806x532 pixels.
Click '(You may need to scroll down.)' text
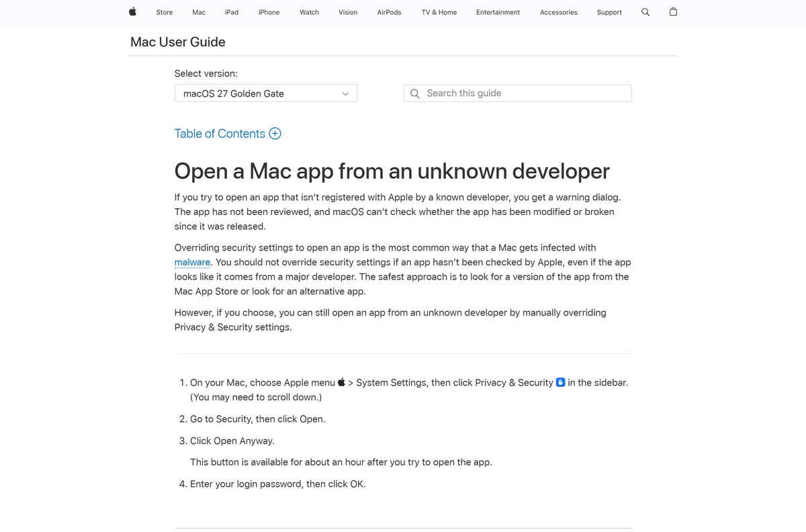pyautogui.click(x=256, y=397)
